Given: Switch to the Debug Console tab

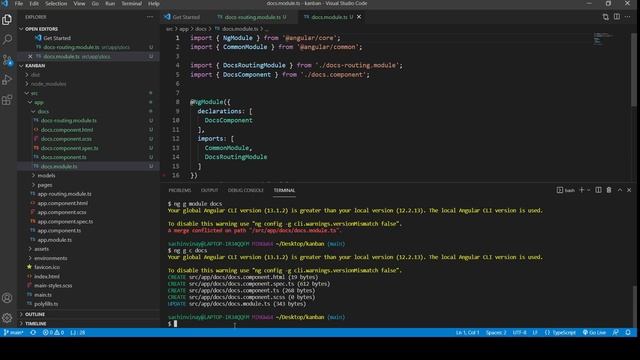Looking at the screenshot, I should coord(245,190).
